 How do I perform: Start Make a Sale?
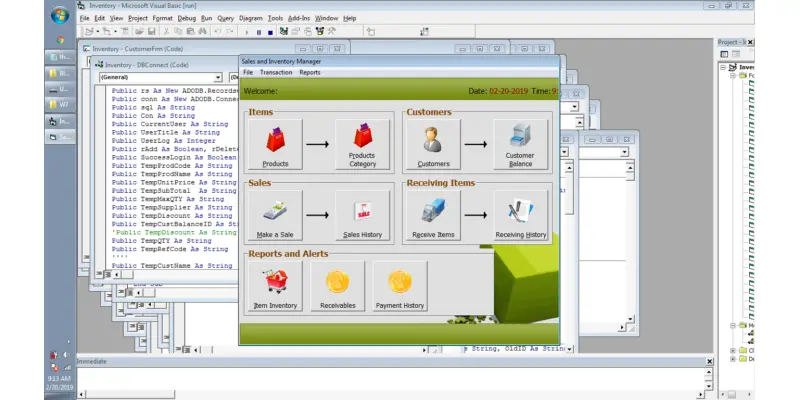coord(276,215)
